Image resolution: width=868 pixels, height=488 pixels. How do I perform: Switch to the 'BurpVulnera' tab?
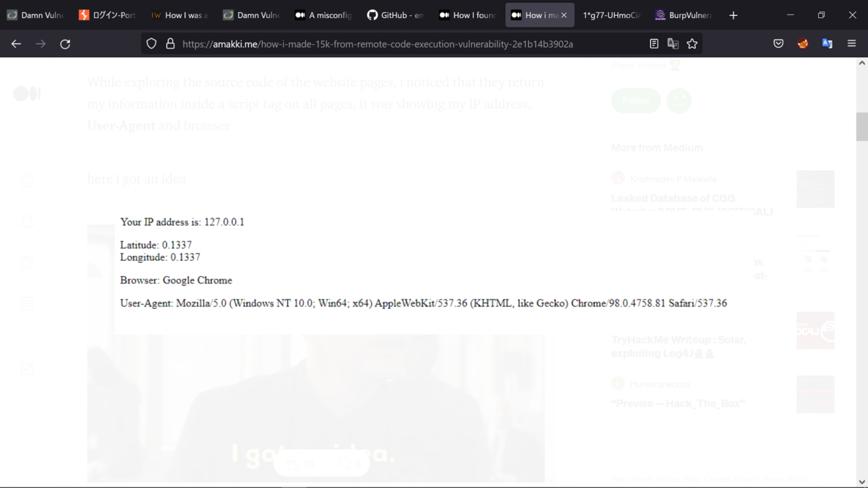[x=683, y=15]
